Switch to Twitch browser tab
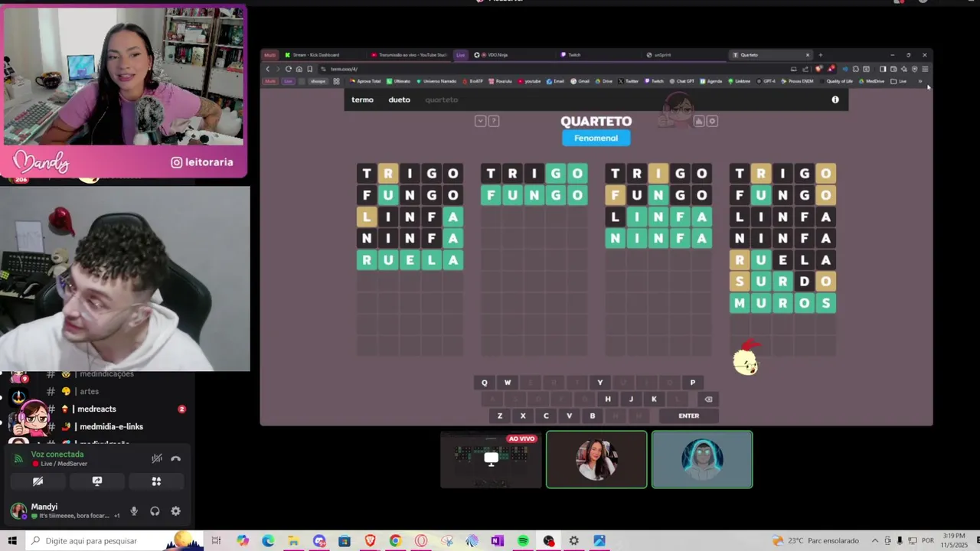Viewport: 980px width, 551px height. coord(597,55)
